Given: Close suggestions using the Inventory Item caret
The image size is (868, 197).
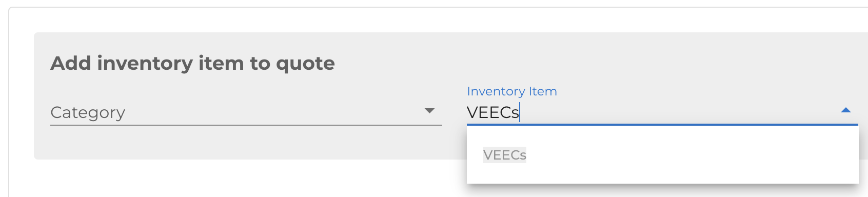Looking at the screenshot, I should 846,110.
